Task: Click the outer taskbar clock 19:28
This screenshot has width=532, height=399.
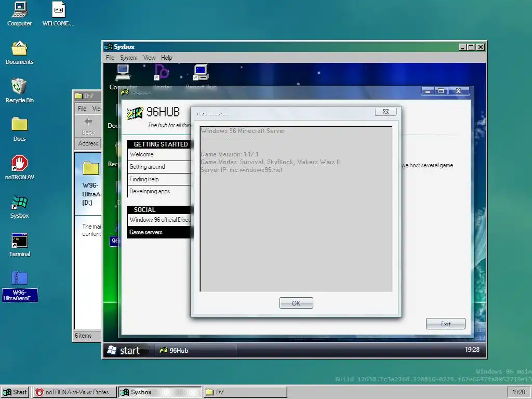Action: (x=519, y=392)
